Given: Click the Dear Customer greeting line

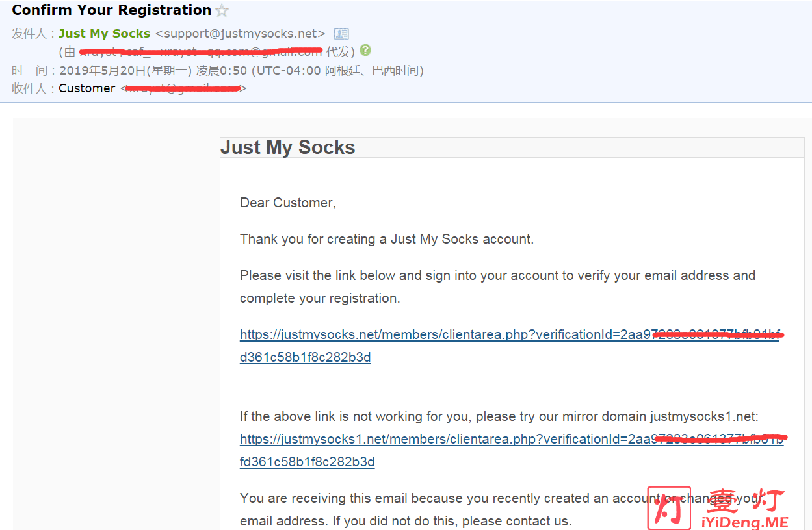Looking at the screenshot, I should coord(288,203).
